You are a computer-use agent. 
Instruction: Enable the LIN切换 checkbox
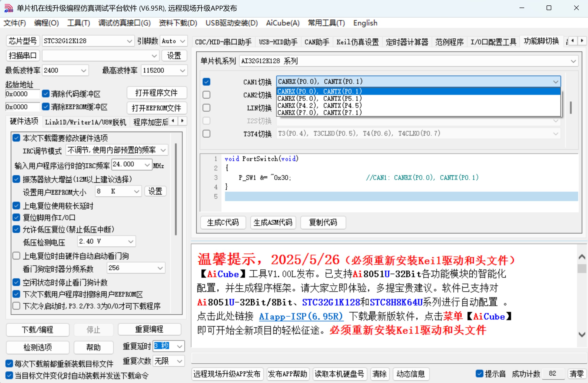[206, 108]
